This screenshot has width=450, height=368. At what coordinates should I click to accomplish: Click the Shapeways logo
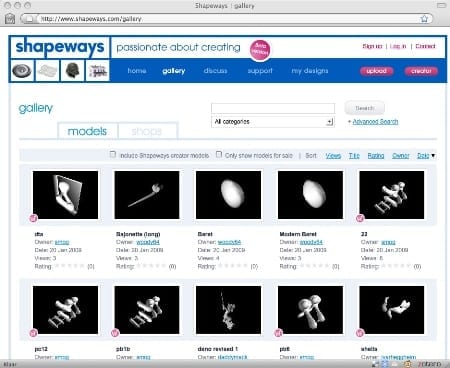[60, 47]
